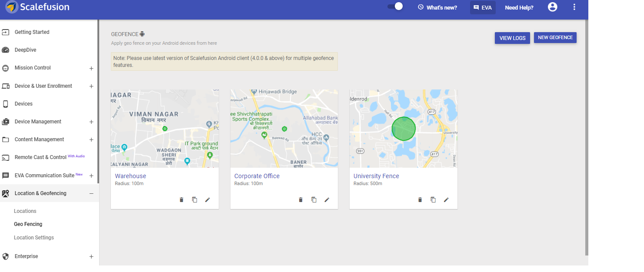
Task: Click the Location & Geofencing map icon
Action: 6,193
